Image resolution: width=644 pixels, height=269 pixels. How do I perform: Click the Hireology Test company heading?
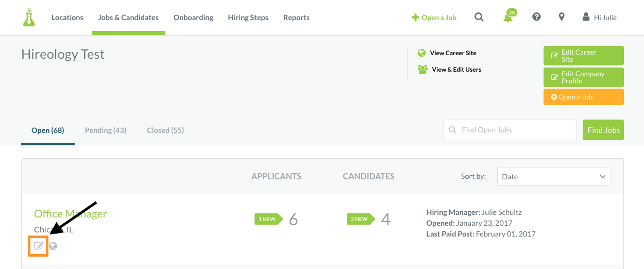click(x=63, y=54)
